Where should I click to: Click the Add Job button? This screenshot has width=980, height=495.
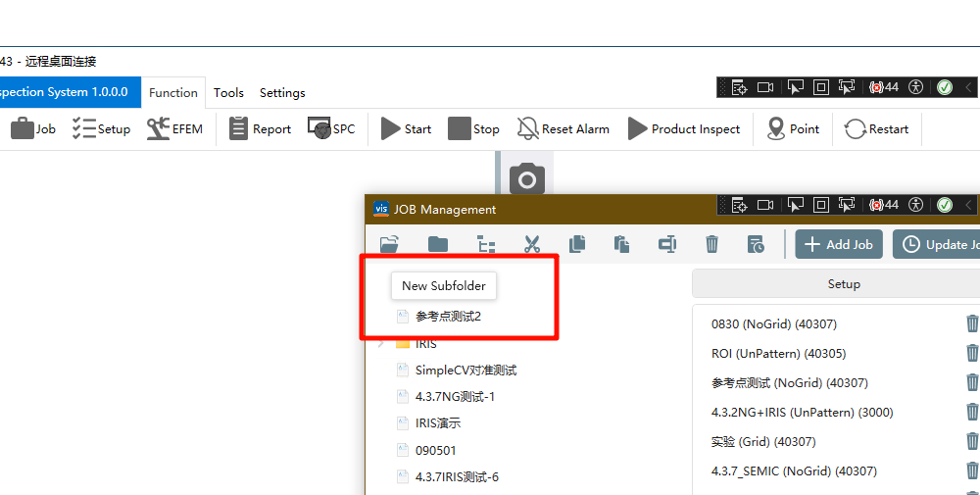coord(839,244)
